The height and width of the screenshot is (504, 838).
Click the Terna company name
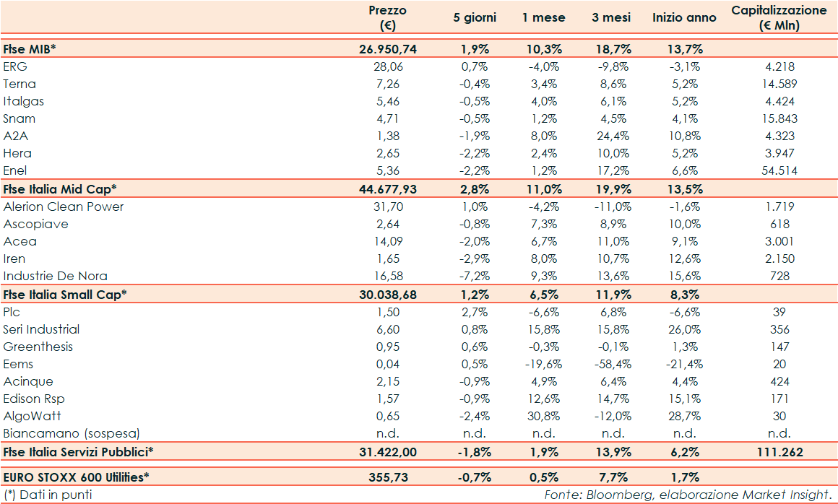click(x=20, y=84)
